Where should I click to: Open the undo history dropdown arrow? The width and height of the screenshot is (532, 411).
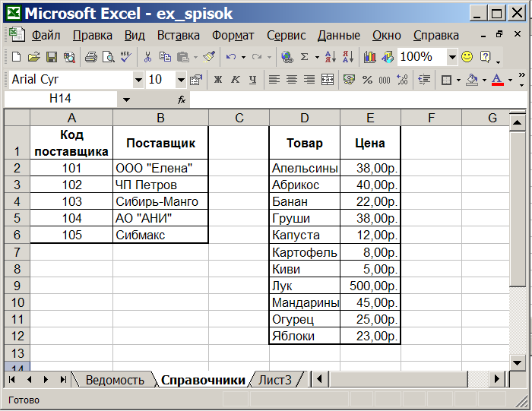click(x=243, y=57)
